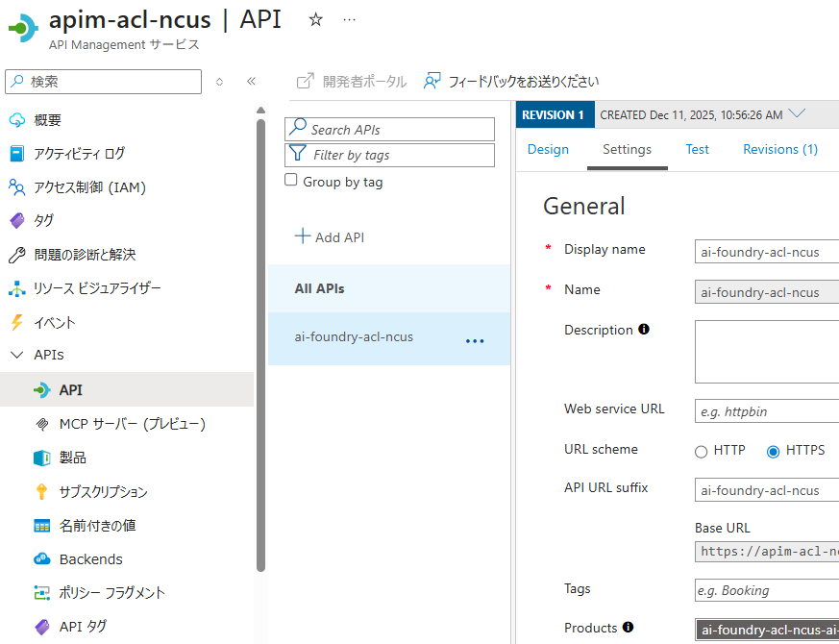839x644 pixels.
Task: Open the Subscriptions key icon
Action: (x=41, y=491)
